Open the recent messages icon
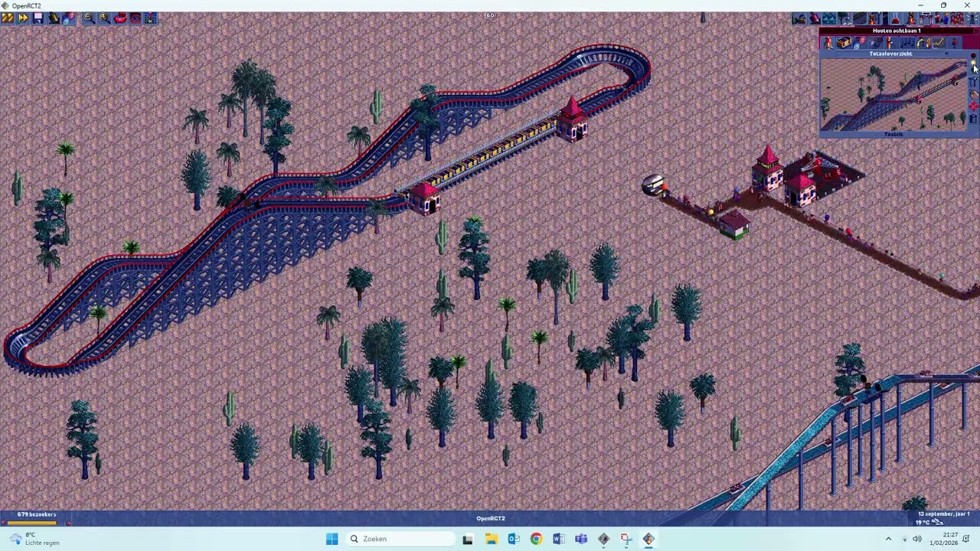 (972, 18)
